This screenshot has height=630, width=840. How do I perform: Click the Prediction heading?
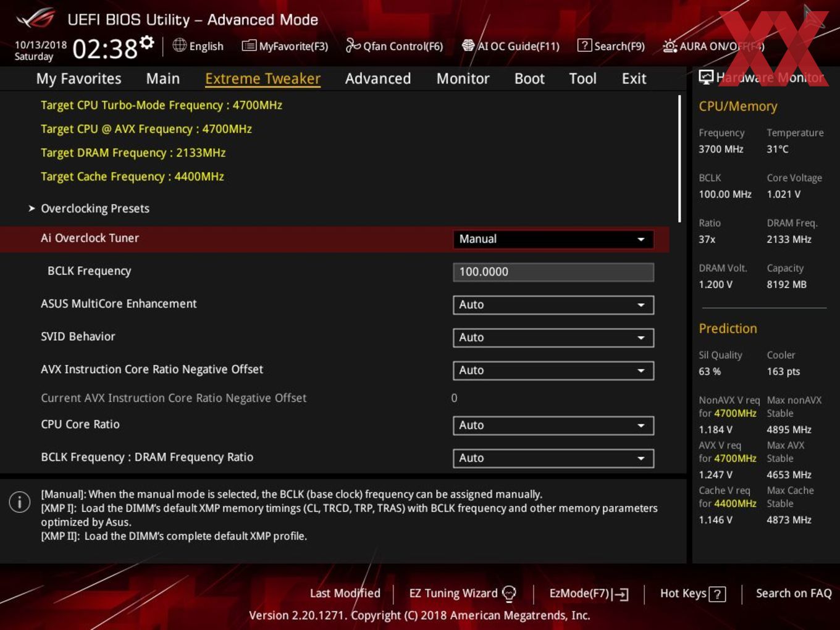click(728, 329)
